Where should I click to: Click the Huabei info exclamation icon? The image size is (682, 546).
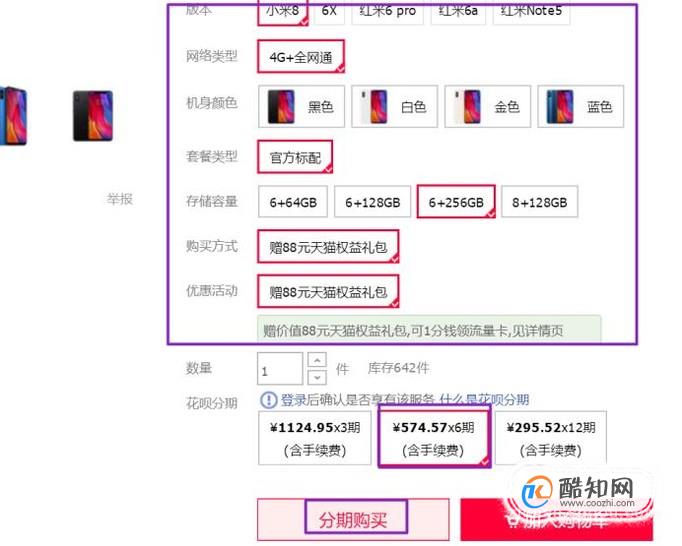268,399
